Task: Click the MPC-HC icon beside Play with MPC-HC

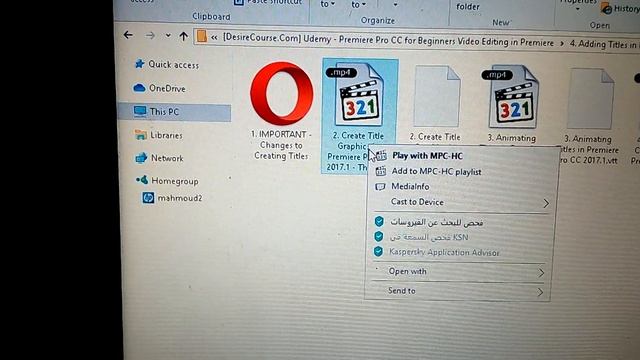Action: coord(381,155)
